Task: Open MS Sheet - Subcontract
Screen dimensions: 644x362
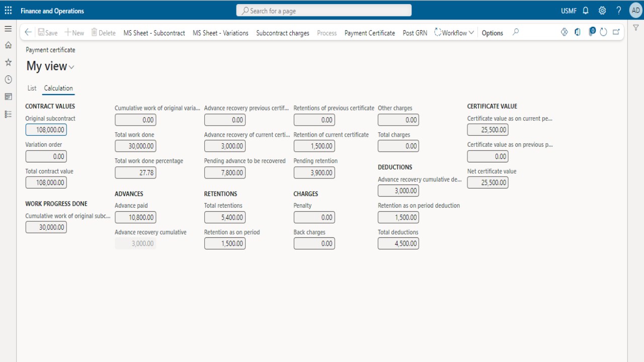Action: (x=154, y=33)
